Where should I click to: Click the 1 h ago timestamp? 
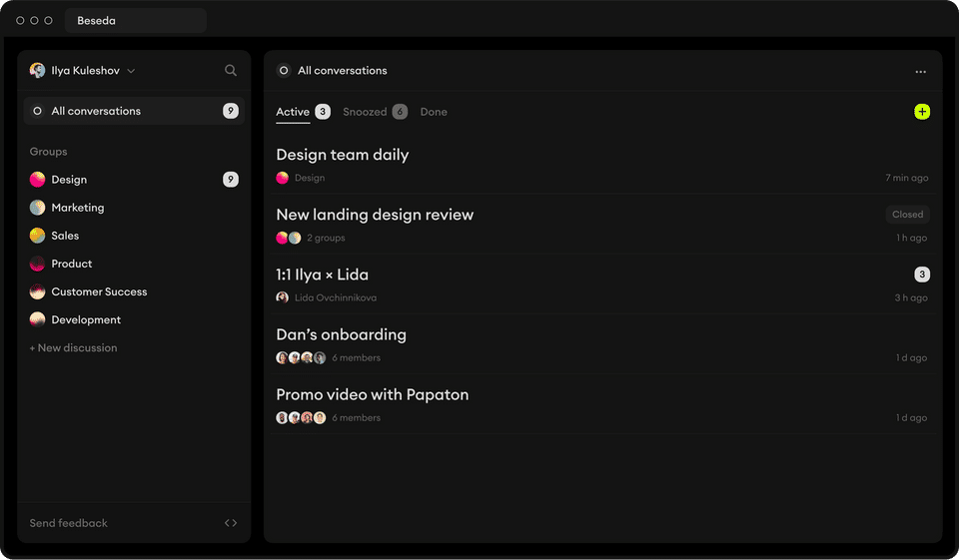(x=911, y=238)
